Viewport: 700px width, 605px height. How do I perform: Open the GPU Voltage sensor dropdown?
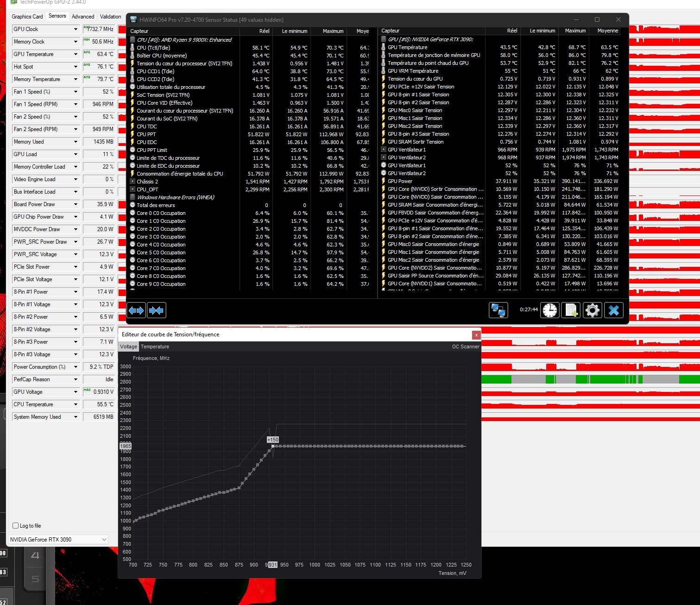pos(76,392)
